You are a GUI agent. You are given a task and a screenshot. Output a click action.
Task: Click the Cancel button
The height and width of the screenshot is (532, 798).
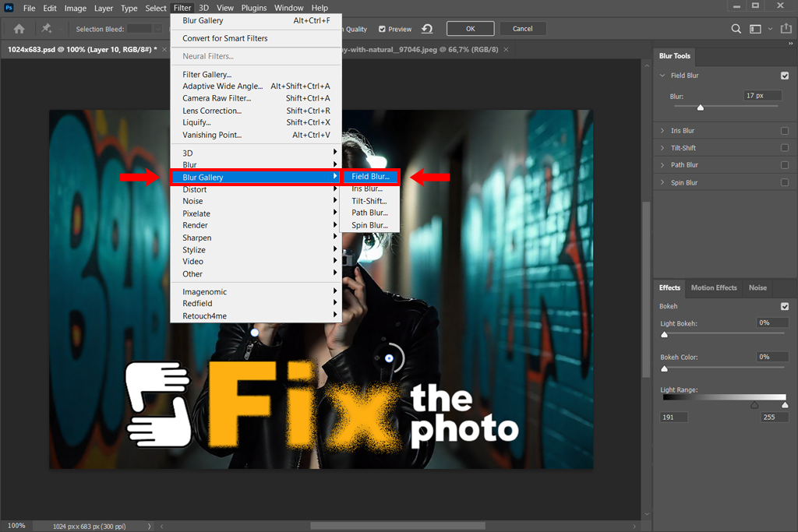click(x=523, y=29)
